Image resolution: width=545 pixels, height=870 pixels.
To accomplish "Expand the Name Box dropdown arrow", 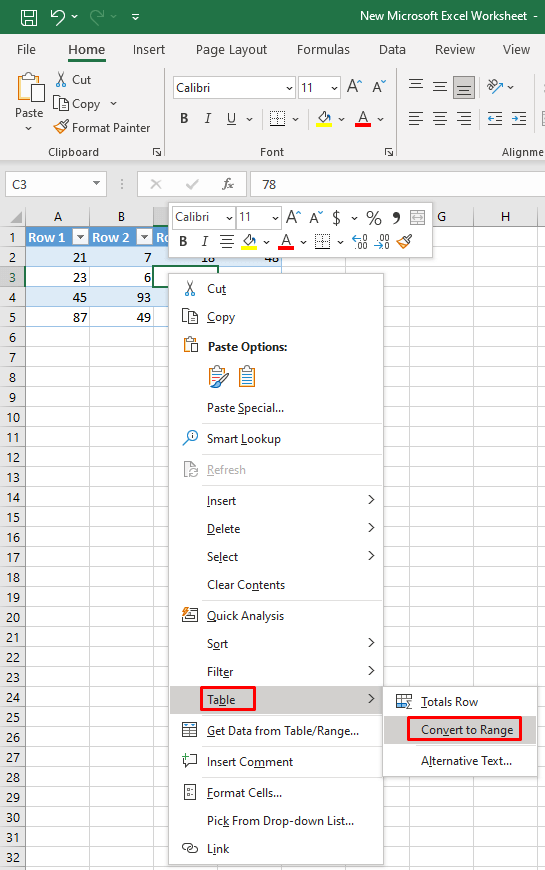I will [97, 183].
